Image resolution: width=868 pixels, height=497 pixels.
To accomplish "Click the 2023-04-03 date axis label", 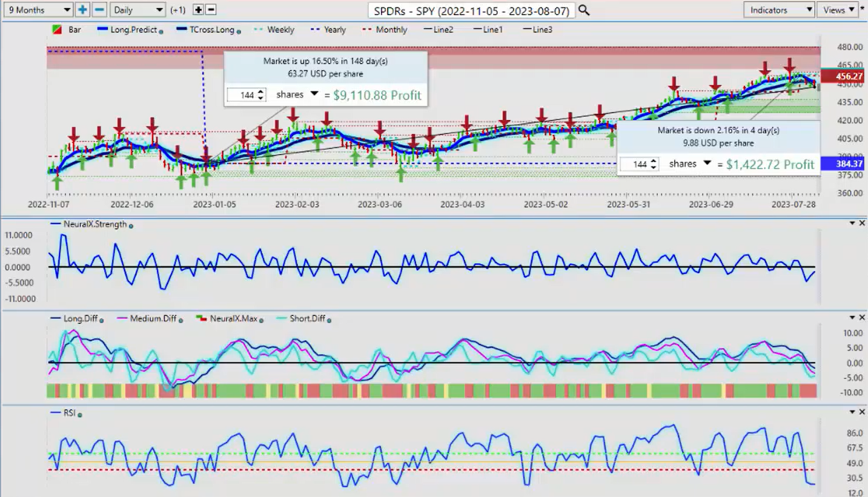I will coord(463,205).
